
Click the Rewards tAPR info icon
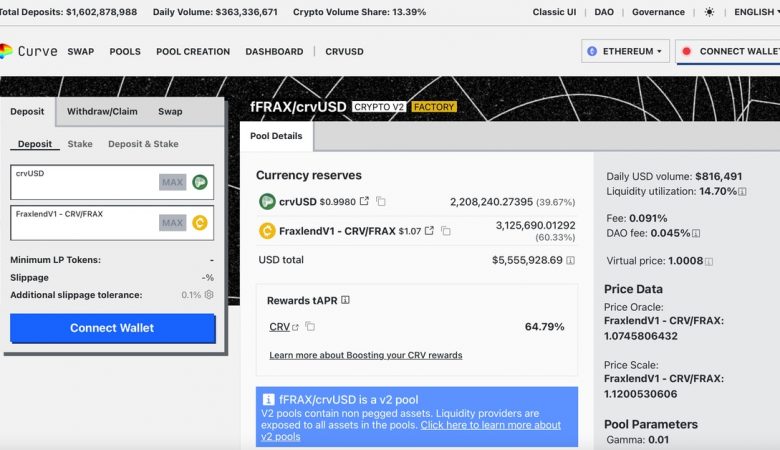pos(345,300)
